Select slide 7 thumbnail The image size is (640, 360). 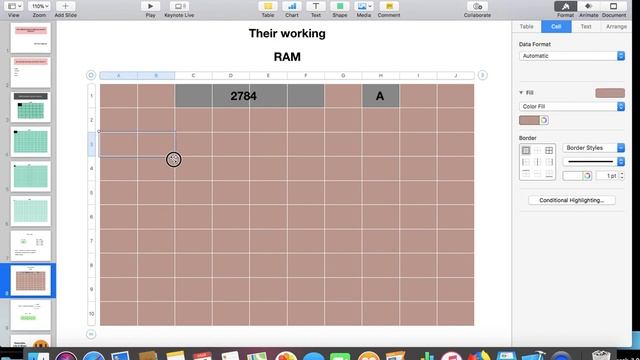click(x=31, y=246)
